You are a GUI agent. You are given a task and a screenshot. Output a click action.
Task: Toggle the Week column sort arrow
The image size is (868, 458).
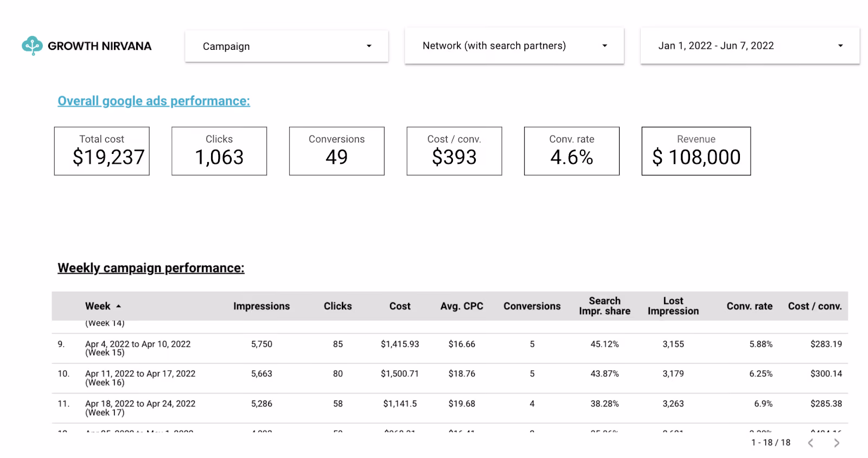(x=119, y=306)
